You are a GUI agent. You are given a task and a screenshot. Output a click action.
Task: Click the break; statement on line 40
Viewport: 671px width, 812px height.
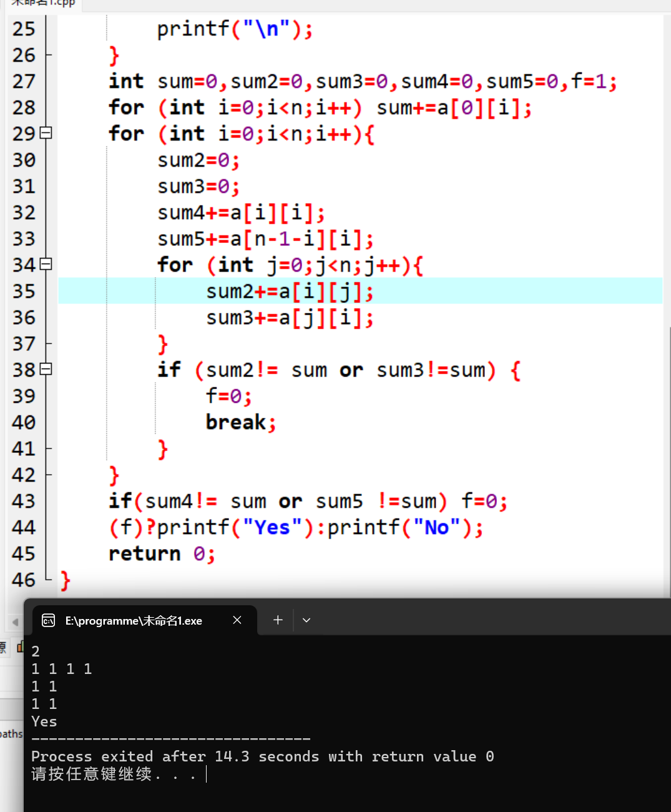coord(241,423)
